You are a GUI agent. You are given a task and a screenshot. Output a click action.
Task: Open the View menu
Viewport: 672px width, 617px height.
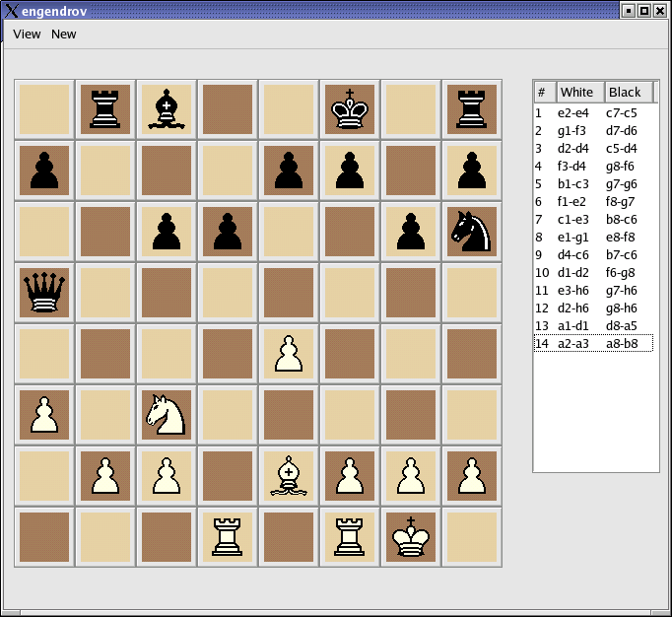pyautogui.click(x=27, y=34)
